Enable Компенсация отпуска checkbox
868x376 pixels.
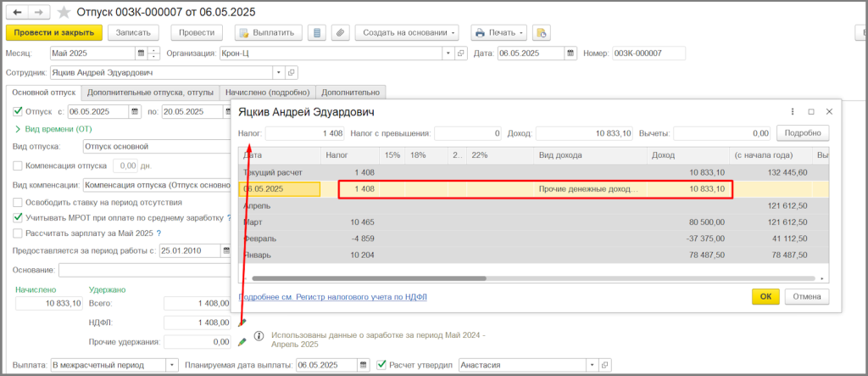[18, 166]
